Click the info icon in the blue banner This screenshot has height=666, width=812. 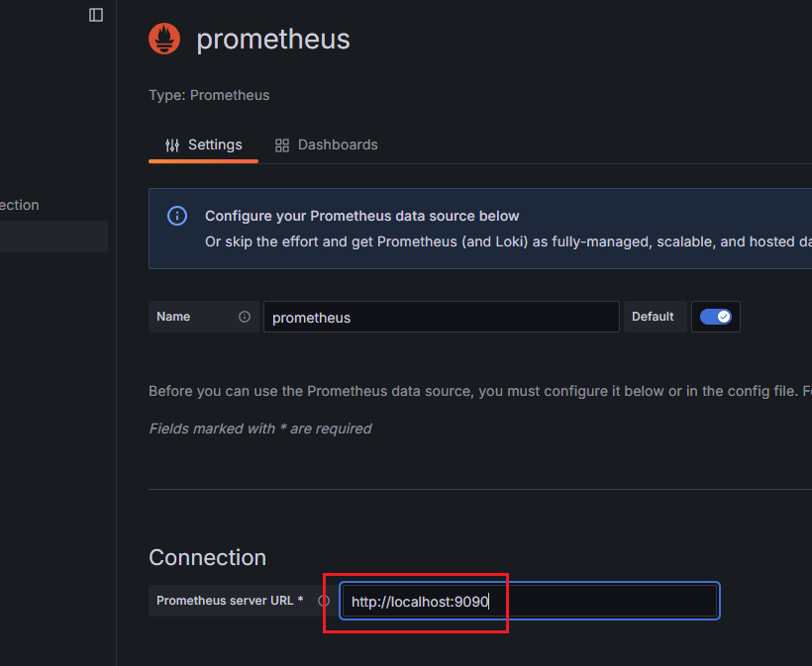(177, 216)
